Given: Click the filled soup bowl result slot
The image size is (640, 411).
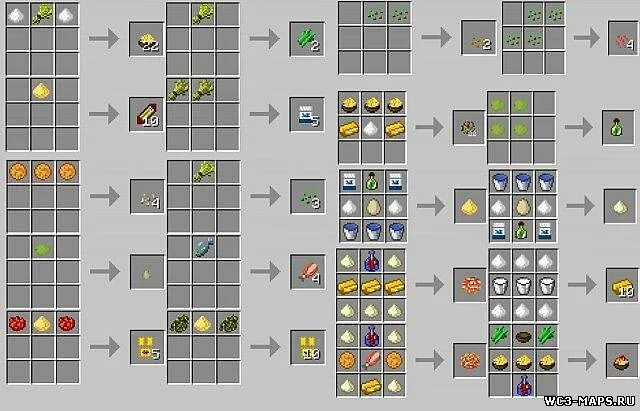Looking at the screenshot, I should pyautogui.click(x=622, y=360).
